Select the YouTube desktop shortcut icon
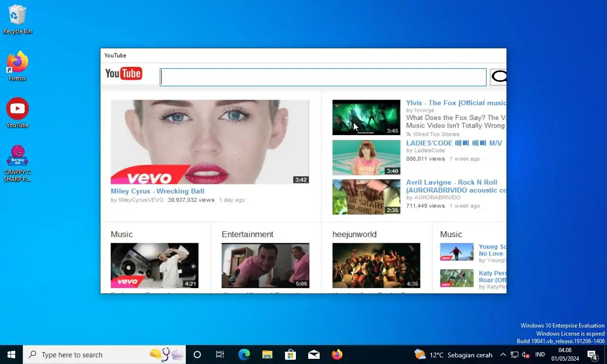 [x=18, y=113]
